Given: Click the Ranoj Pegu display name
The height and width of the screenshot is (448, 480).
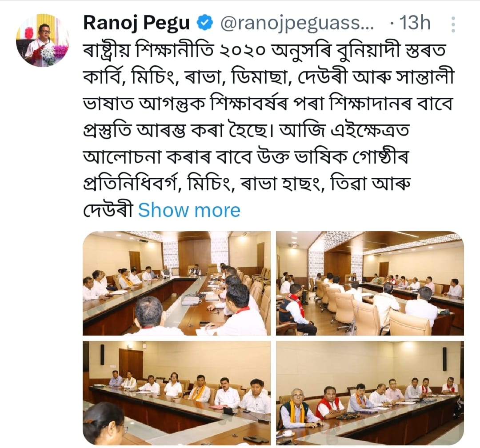Looking at the screenshot, I should pyautogui.click(x=136, y=23).
